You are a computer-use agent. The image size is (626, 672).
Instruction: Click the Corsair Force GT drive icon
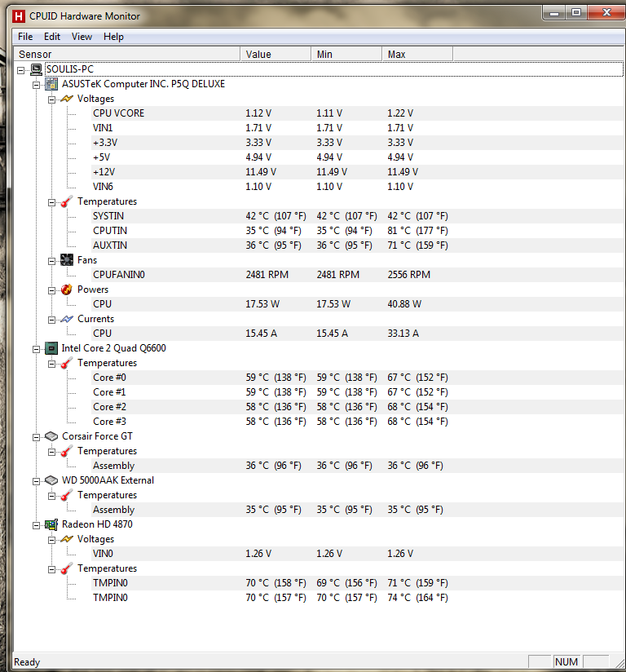[x=51, y=436]
